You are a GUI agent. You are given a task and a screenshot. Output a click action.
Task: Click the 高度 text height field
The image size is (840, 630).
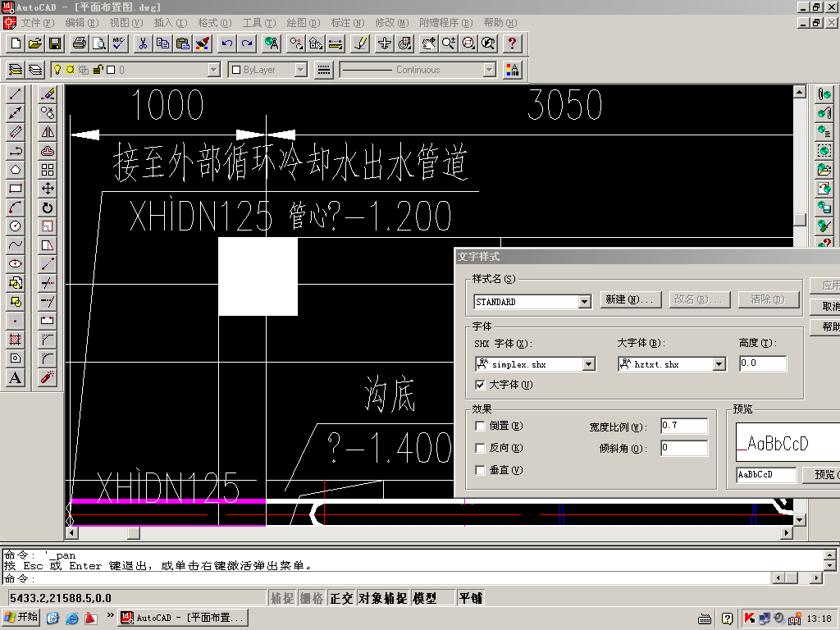tap(763, 363)
